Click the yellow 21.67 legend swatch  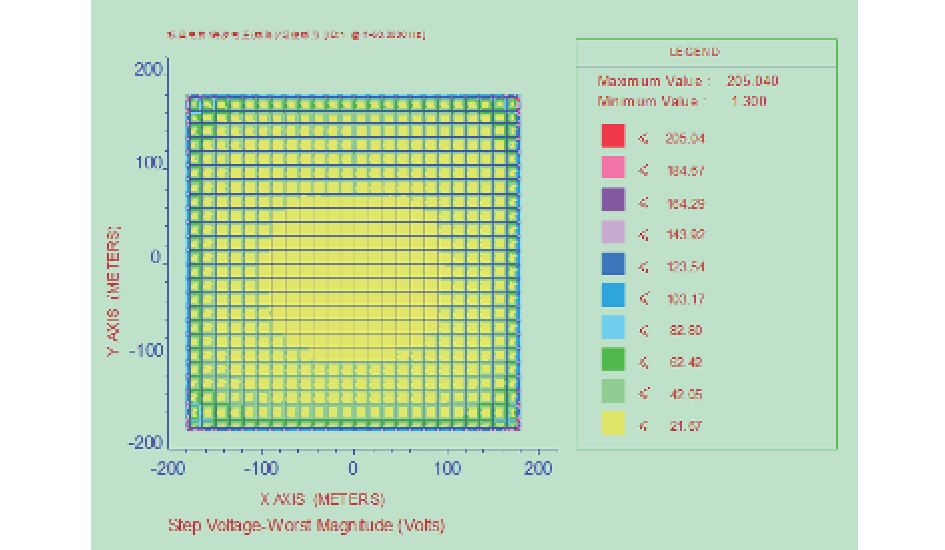(613, 424)
